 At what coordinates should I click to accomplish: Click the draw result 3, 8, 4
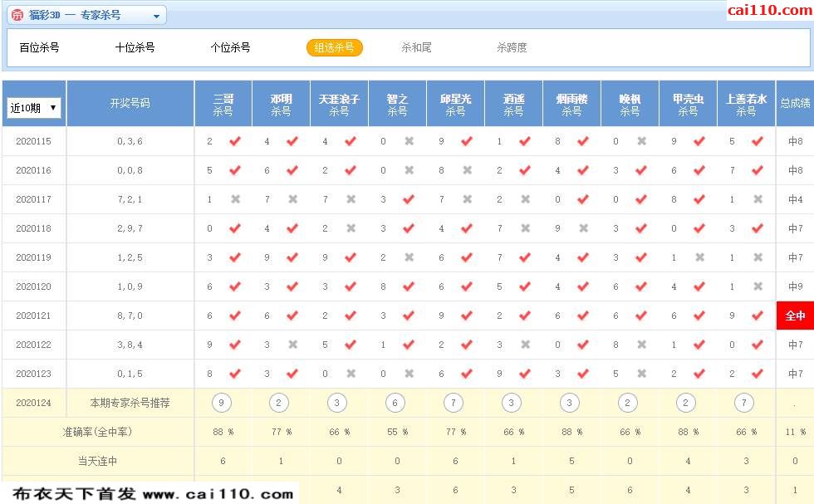[130, 345]
